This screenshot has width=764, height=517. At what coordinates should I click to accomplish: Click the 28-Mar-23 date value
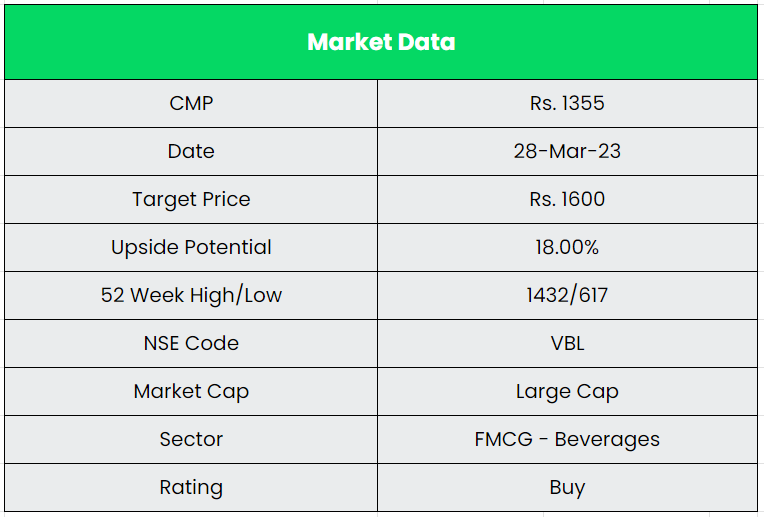click(567, 151)
